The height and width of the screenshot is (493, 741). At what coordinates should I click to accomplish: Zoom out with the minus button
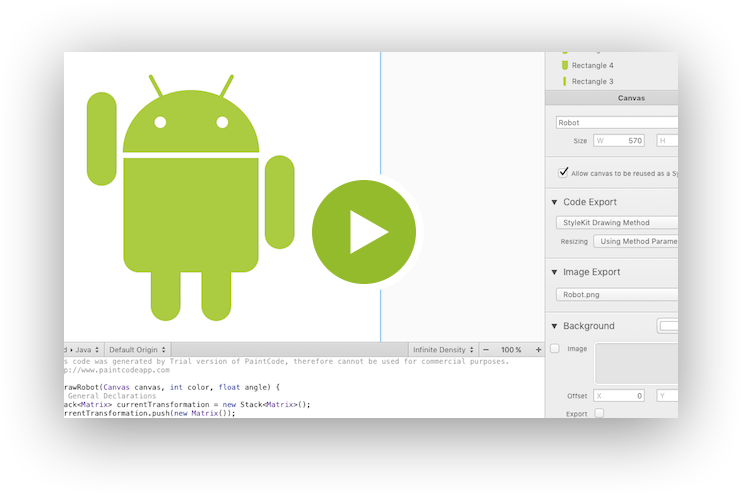pyautogui.click(x=486, y=350)
